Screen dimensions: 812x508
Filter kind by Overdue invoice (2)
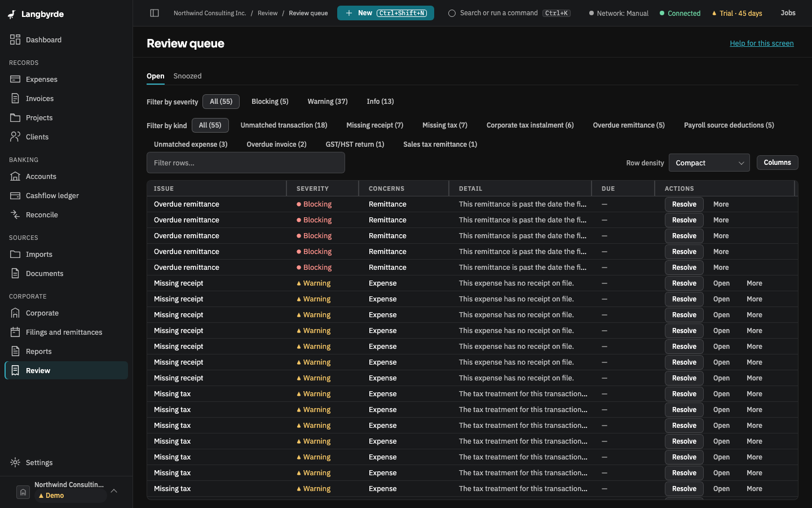tap(276, 144)
